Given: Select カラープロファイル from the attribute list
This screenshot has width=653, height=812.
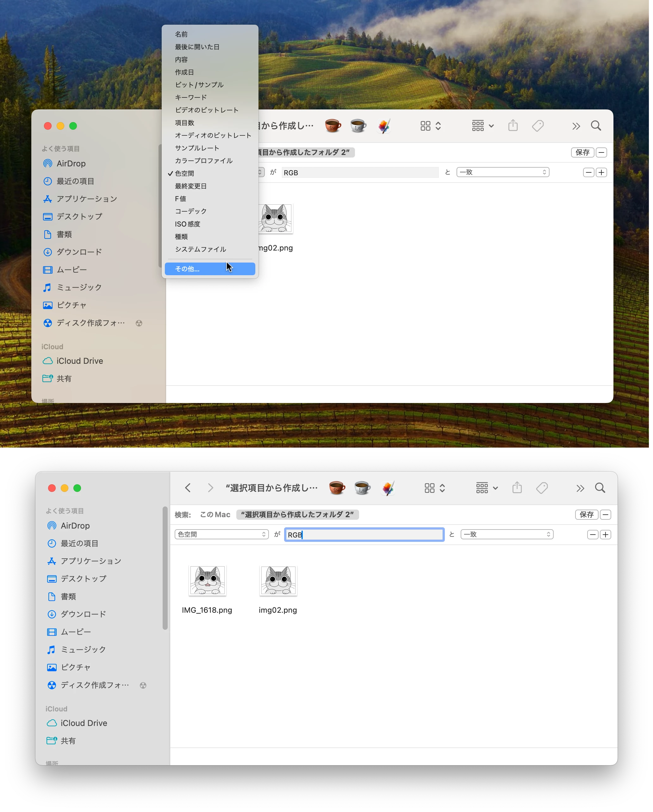Looking at the screenshot, I should [203, 160].
